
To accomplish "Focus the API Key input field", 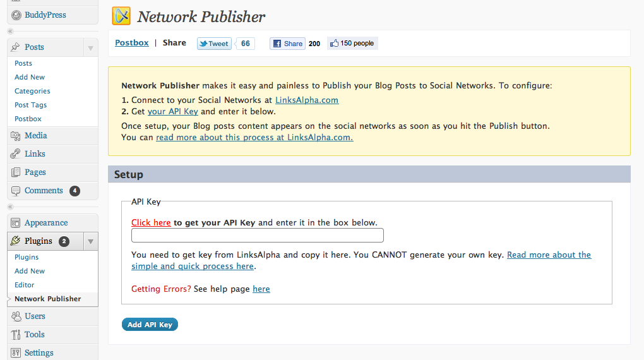I will click(x=258, y=236).
